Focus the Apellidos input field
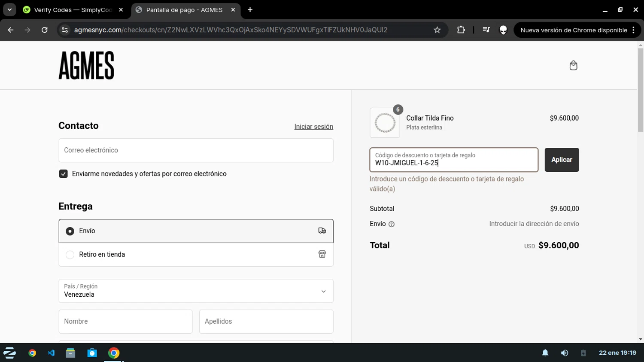Viewport: 644px width, 362px height. click(x=266, y=321)
